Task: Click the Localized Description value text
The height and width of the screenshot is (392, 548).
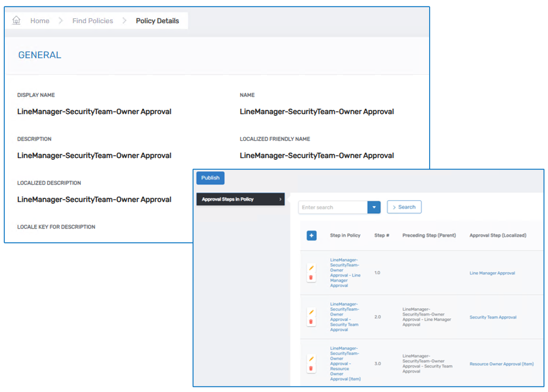Action: click(x=94, y=200)
